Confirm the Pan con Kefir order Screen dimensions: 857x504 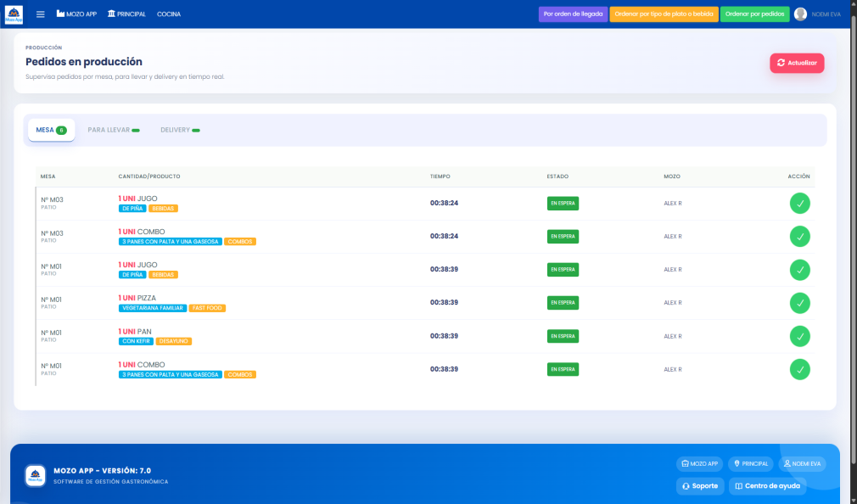799,336
